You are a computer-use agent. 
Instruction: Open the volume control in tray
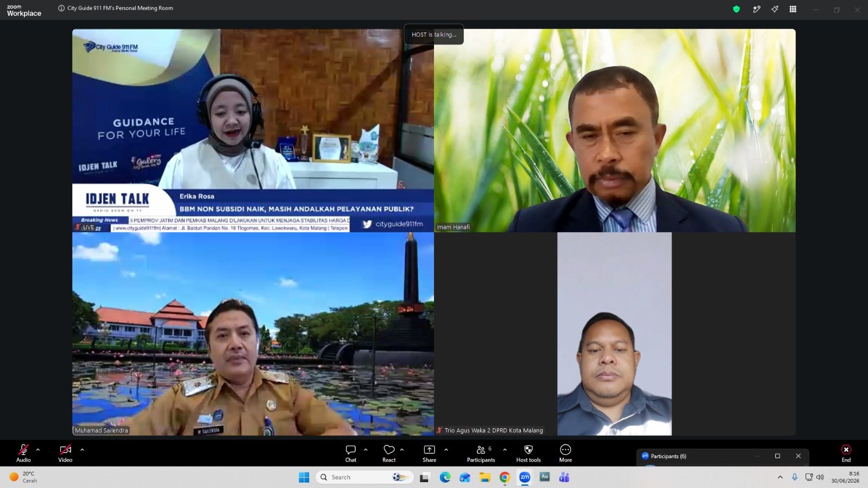pos(820,477)
